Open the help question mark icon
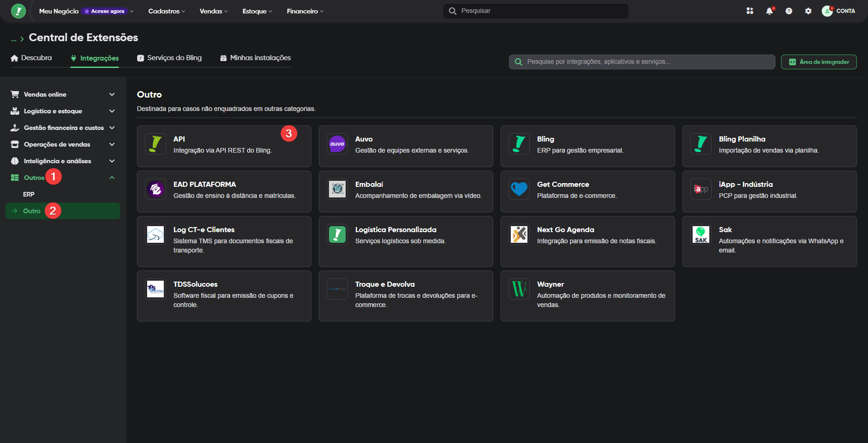The height and width of the screenshot is (443, 868). point(789,11)
